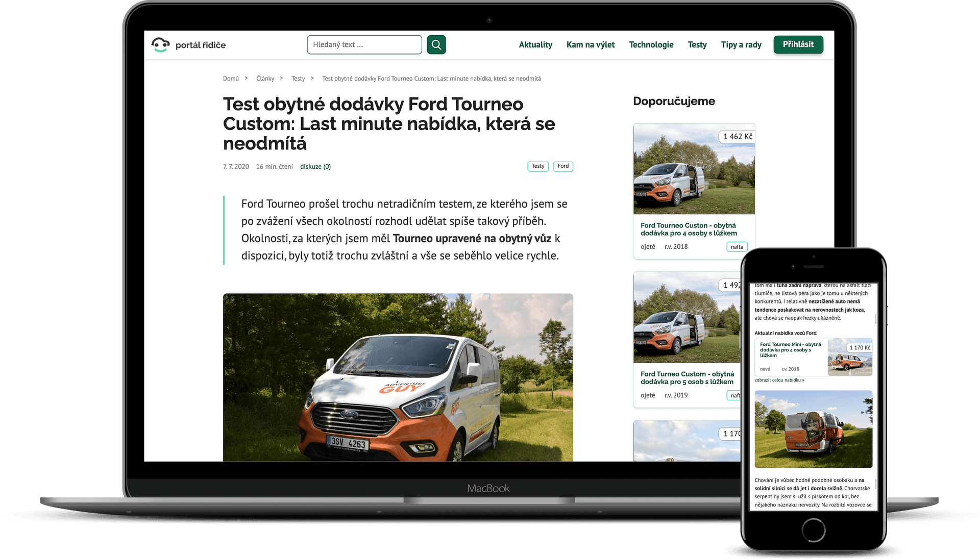Go to the Technologie section

(x=651, y=45)
